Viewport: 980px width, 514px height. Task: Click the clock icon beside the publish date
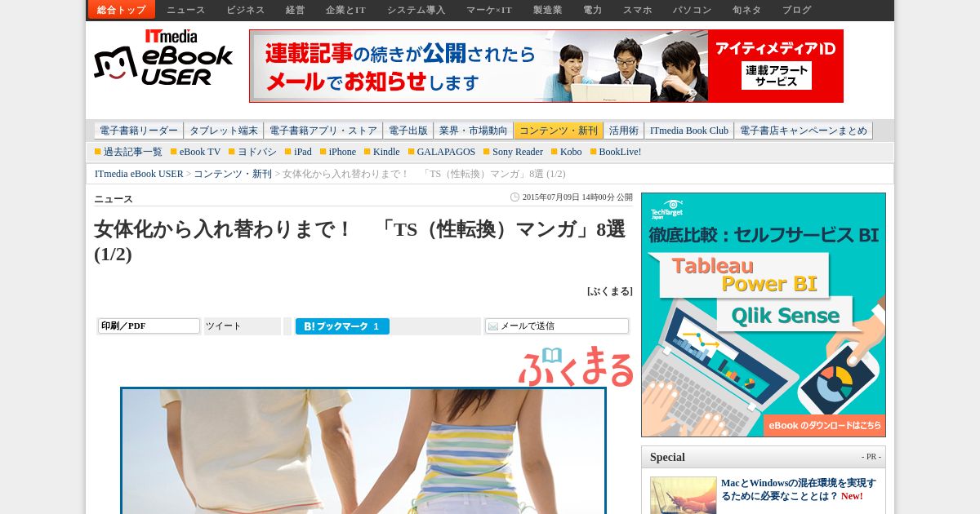[x=514, y=197]
